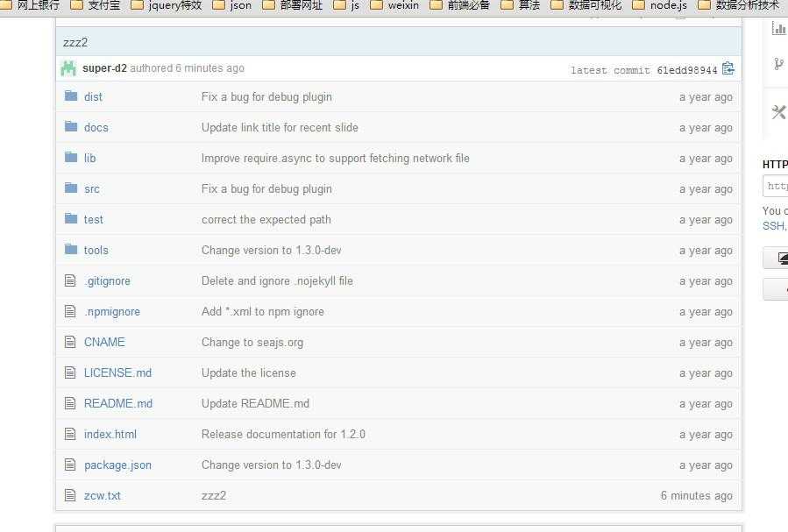
Task: Open commit message 'correct the expected path'
Action: (266, 219)
